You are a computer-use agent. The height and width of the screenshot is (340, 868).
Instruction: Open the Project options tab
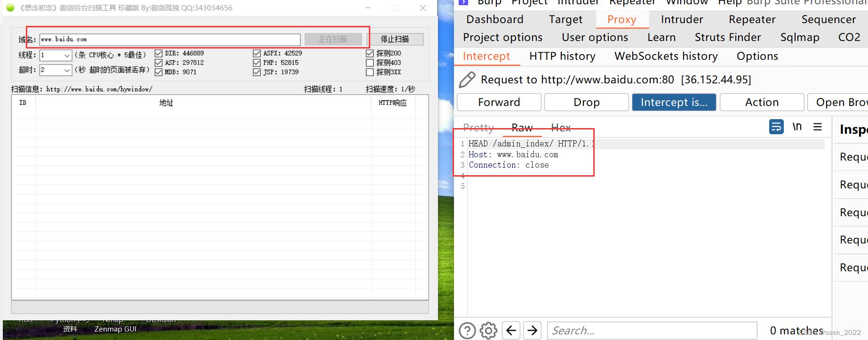pos(502,37)
